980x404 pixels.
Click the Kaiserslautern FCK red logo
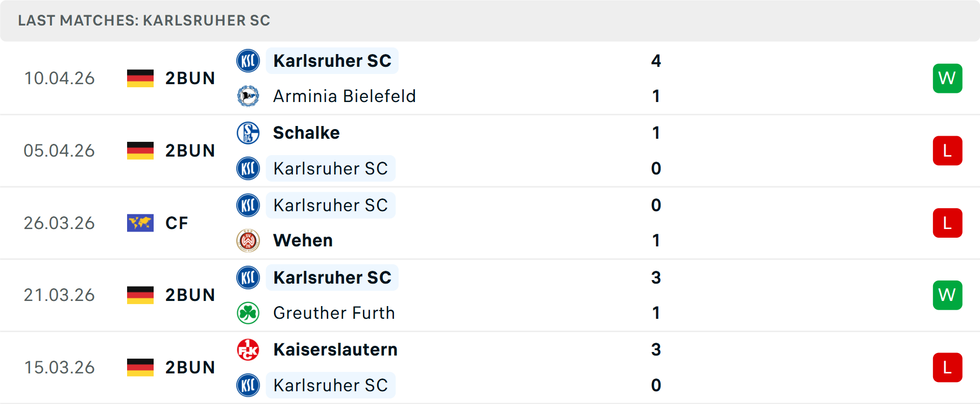248,349
